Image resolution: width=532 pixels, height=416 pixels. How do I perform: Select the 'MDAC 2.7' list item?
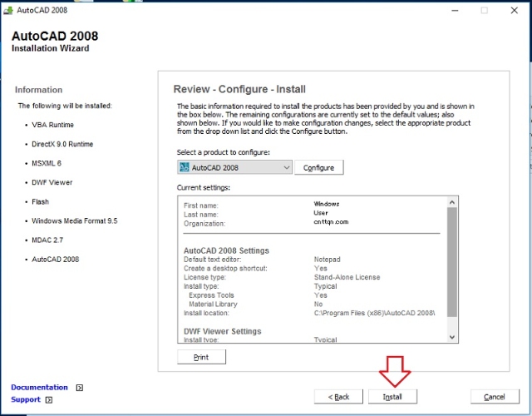tap(47, 240)
